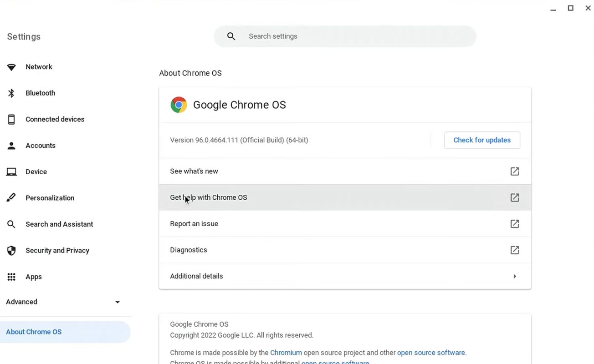Click the Apps grid icon
Viewport: 594px width, 364px height.
pyautogui.click(x=11, y=277)
